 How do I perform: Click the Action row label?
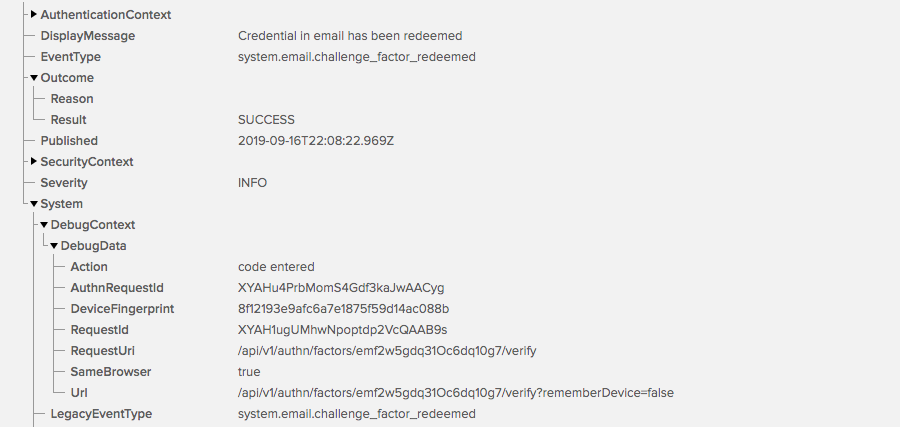(89, 267)
